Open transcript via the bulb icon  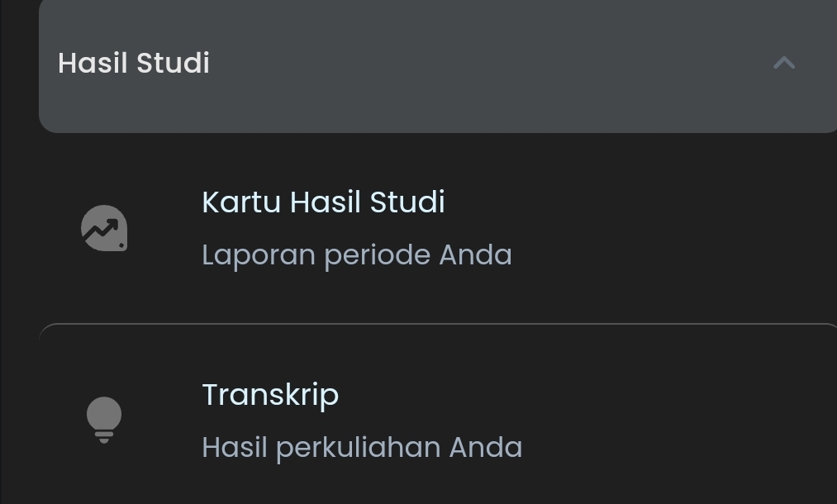coord(104,419)
